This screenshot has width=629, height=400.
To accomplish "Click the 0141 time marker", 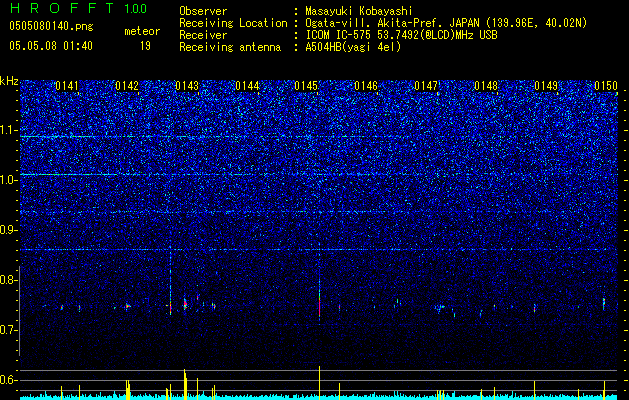I will point(67,86).
